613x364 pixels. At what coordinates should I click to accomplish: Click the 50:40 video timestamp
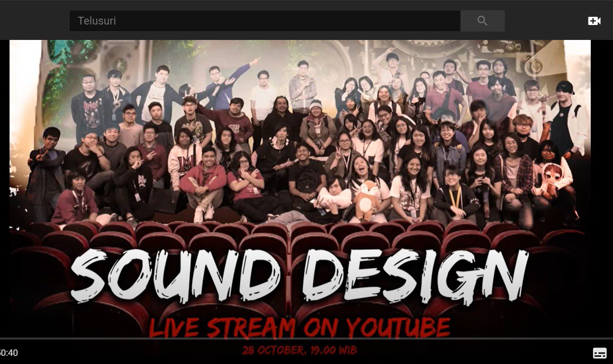[9, 353]
